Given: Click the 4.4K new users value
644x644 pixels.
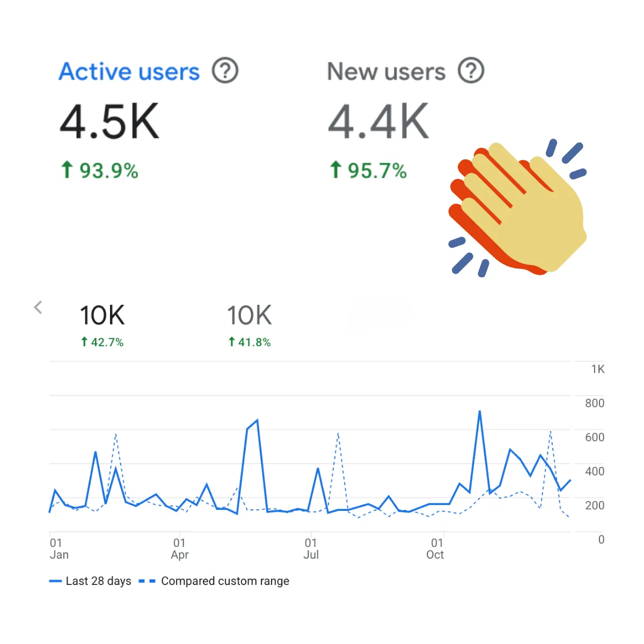Looking at the screenshot, I should pyautogui.click(x=378, y=121).
